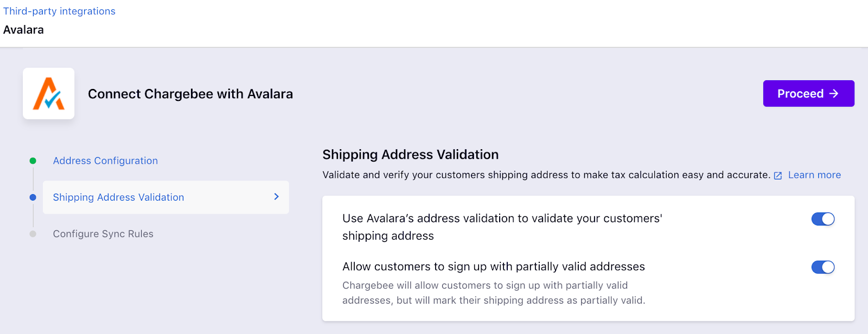The width and height of the screenshot is (868, 334).
Task: Click the external link icon beside Learn more
Action: (777, 176)
